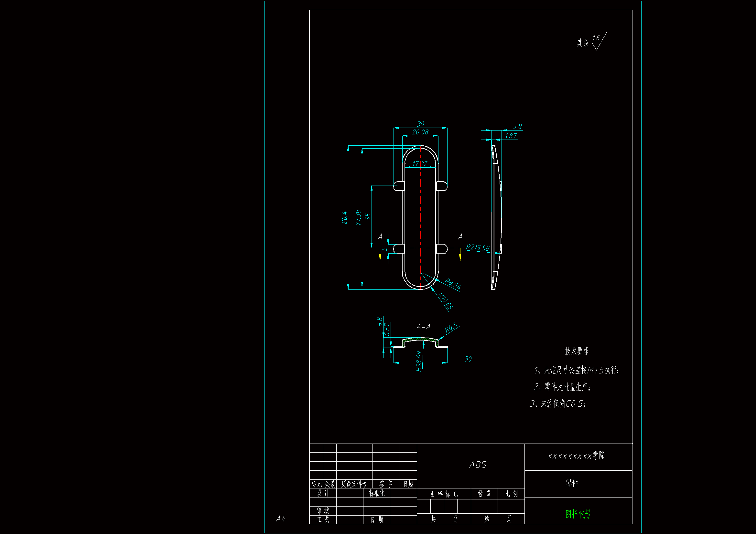The height and width of the screenshot is (534, 756).
Task: Click the A4 paper size label
Action: (x=281, y=518)
